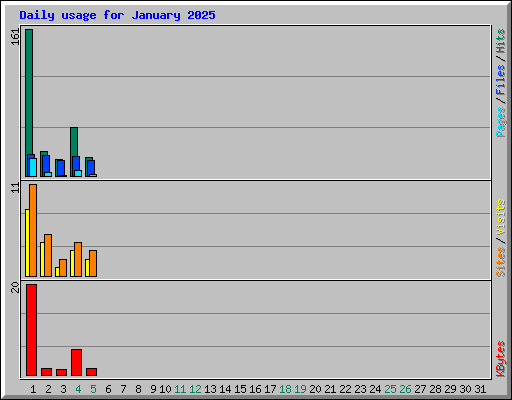512x400 pixels.
Task: Click the orange 'Sites' legend label
Action: [501, 262]
